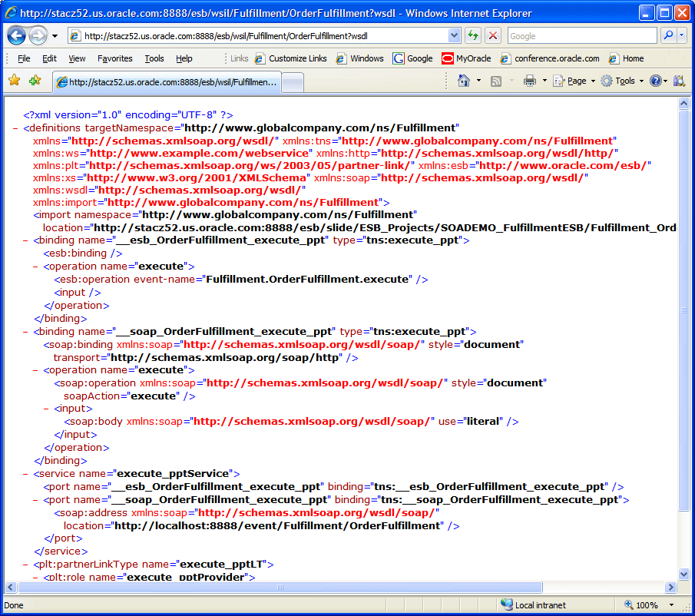
Task: Collapse the plt:partnerLinkType node
Action: click(x=25, y=565)
